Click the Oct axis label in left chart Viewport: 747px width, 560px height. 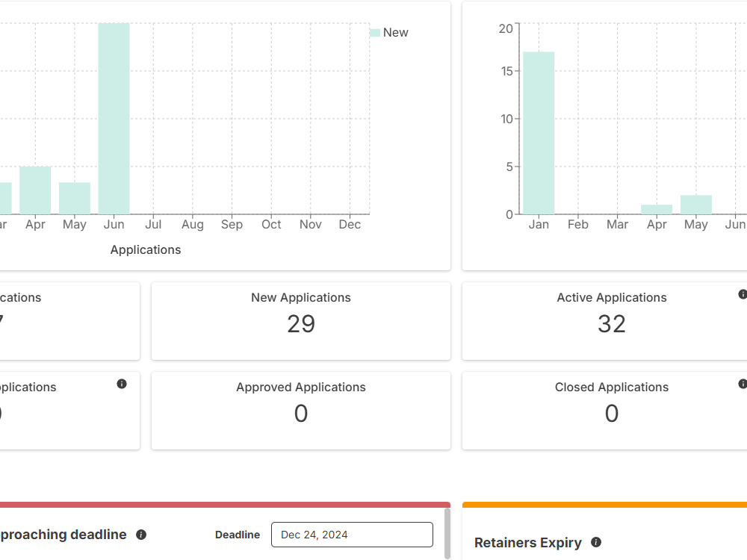271,224
